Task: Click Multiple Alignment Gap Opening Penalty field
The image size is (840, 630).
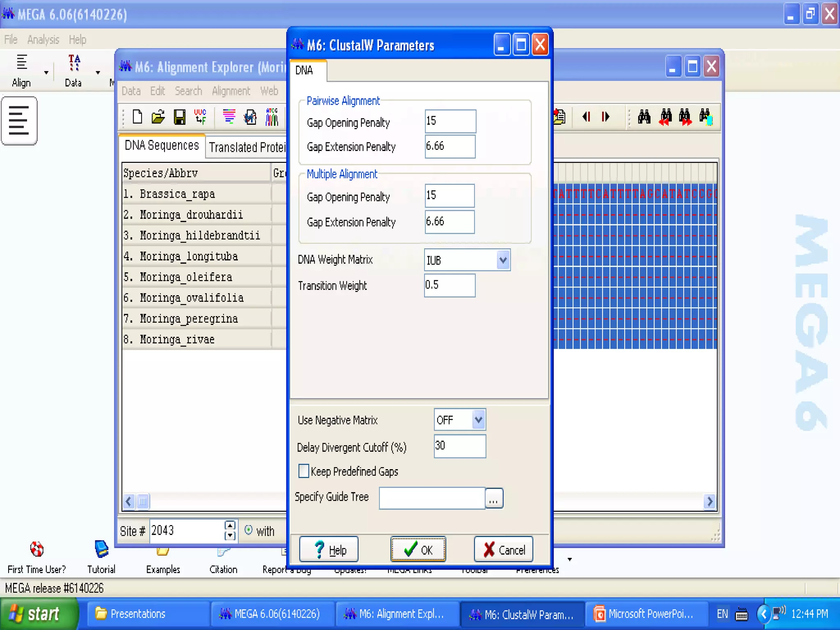Action: tap(450, 196)
